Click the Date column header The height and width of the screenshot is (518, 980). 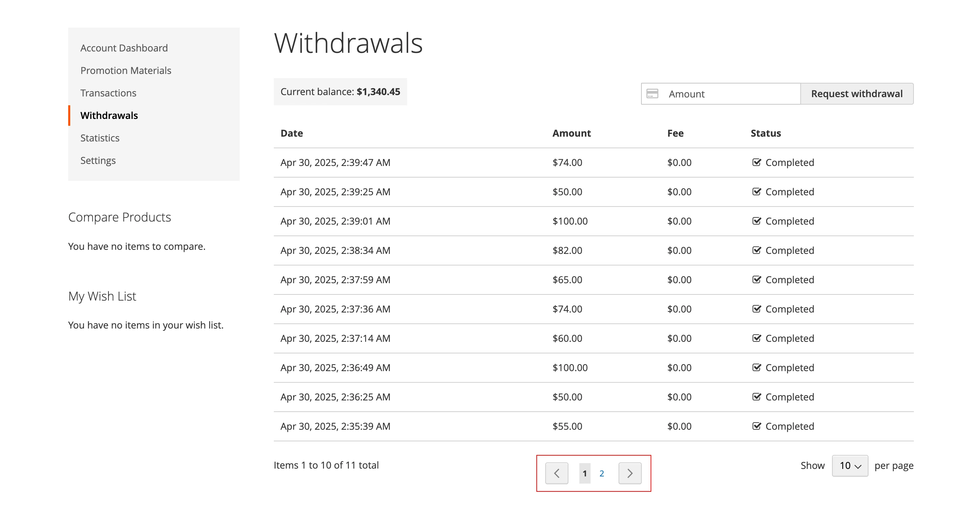click(292, 133)
